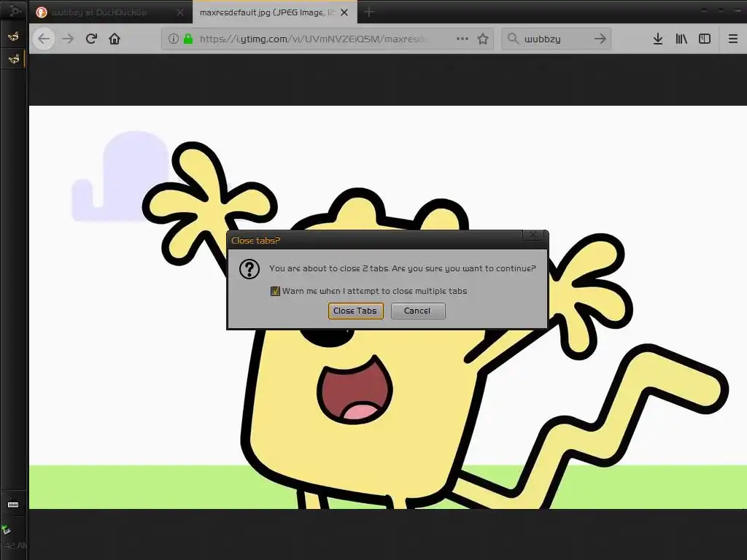This screenshot has width=747, height=560.
Task: Close the maxresdefault.jpg tab
Action: tap(344, 12)
